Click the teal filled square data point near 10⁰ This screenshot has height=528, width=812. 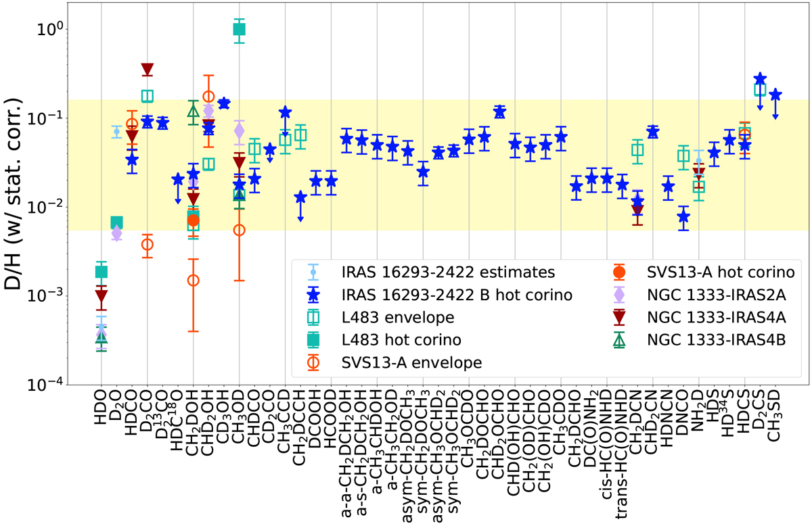point(239,29)
